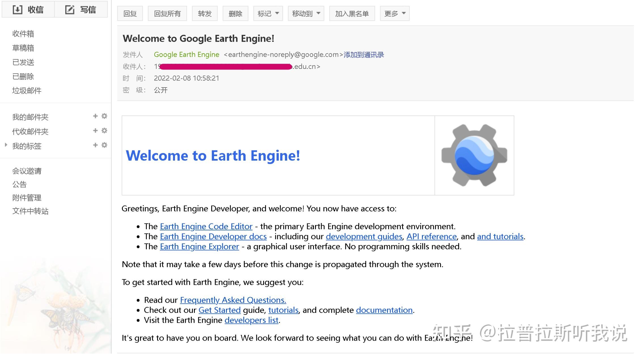
Task: Open the 收信 tab
Action: tap(28, 10)
